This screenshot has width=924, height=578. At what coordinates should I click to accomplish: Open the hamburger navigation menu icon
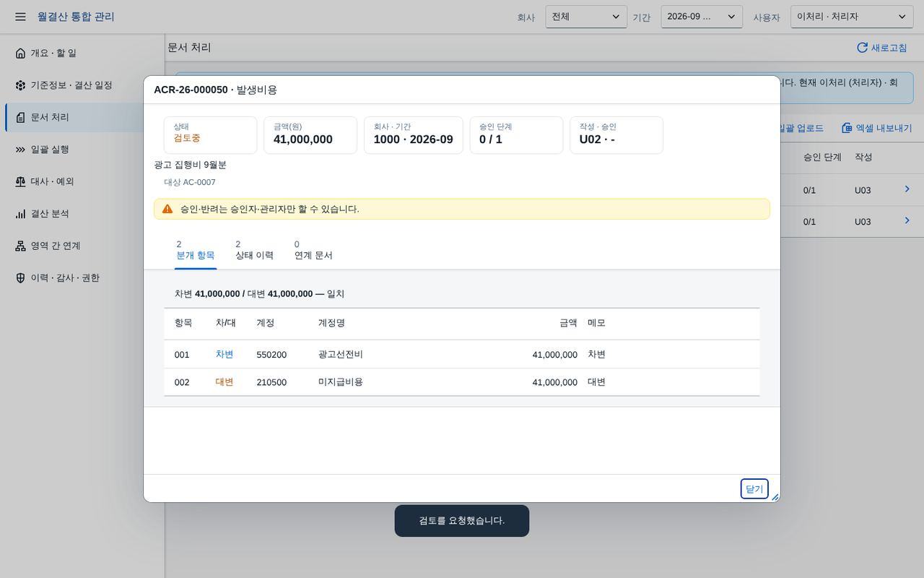[20, 17]
